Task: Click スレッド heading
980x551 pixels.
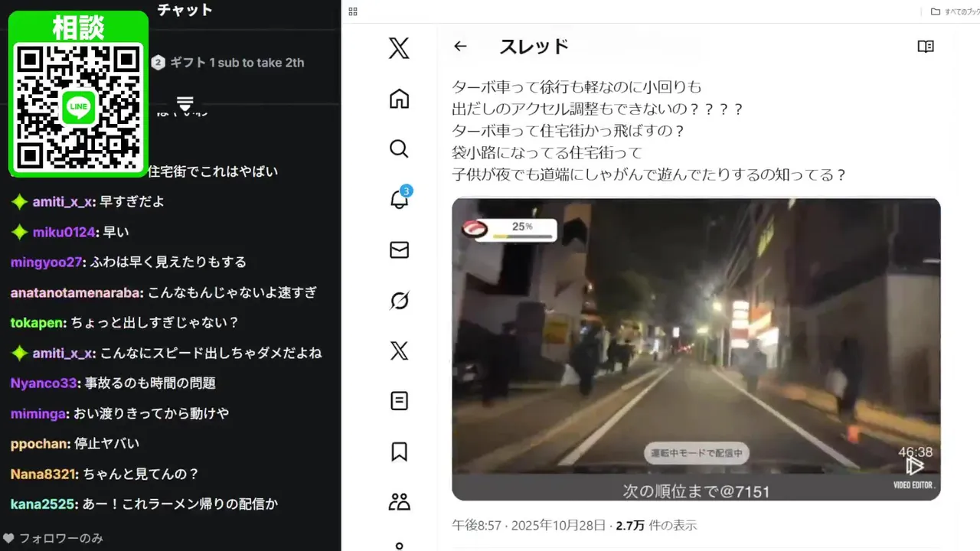Action: 534,47
